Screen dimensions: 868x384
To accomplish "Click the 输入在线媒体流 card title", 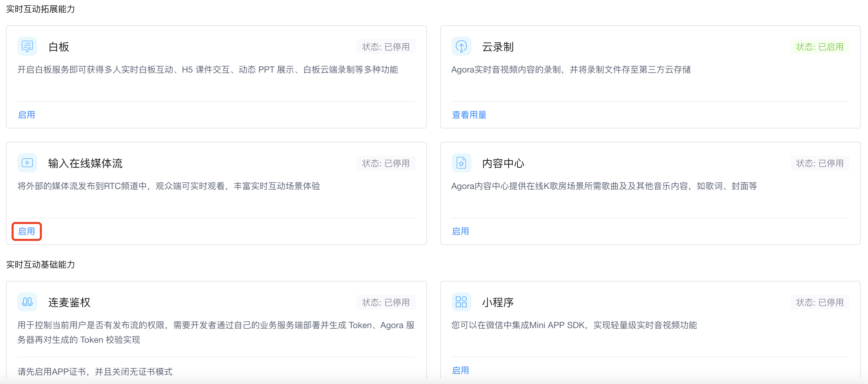I will [x=85, y=163].
